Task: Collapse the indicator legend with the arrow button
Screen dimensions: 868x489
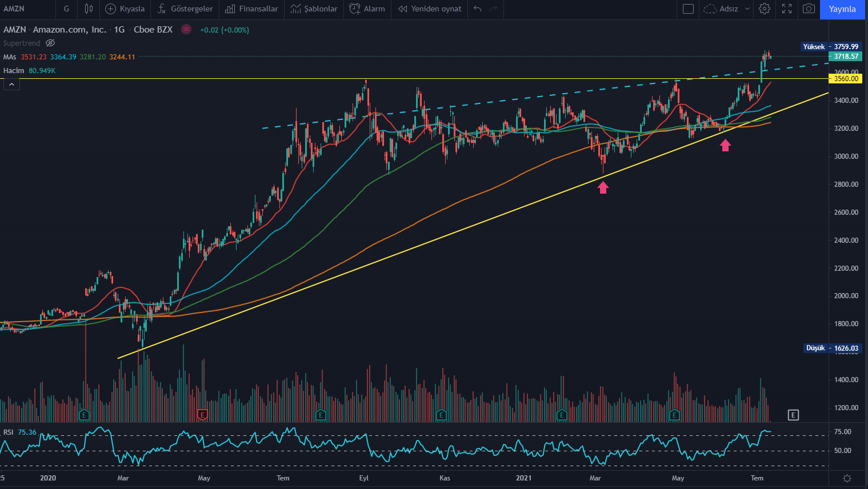Action: point(11,85)
